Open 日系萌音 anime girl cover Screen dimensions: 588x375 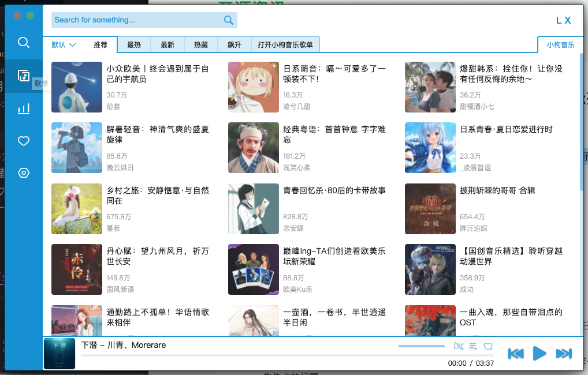[x=254, y=87]
